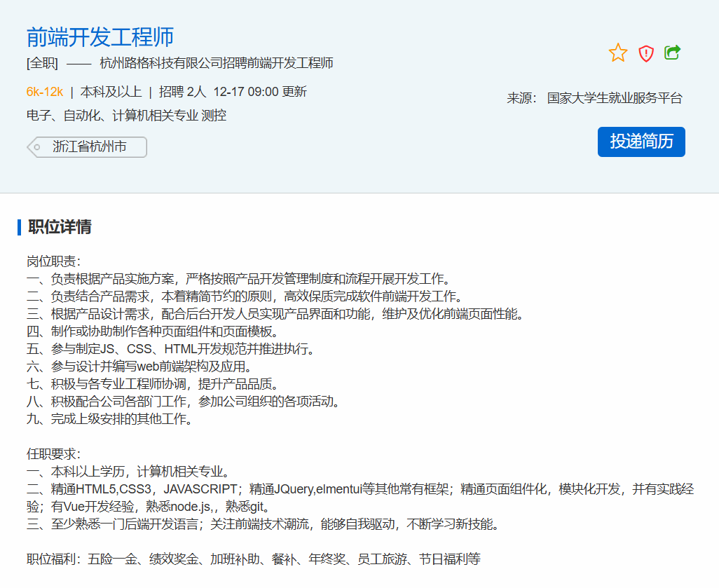The height and width of the screenshot is (588, 719).
Task: Click the small hole on the location tag
Action: 37,147
